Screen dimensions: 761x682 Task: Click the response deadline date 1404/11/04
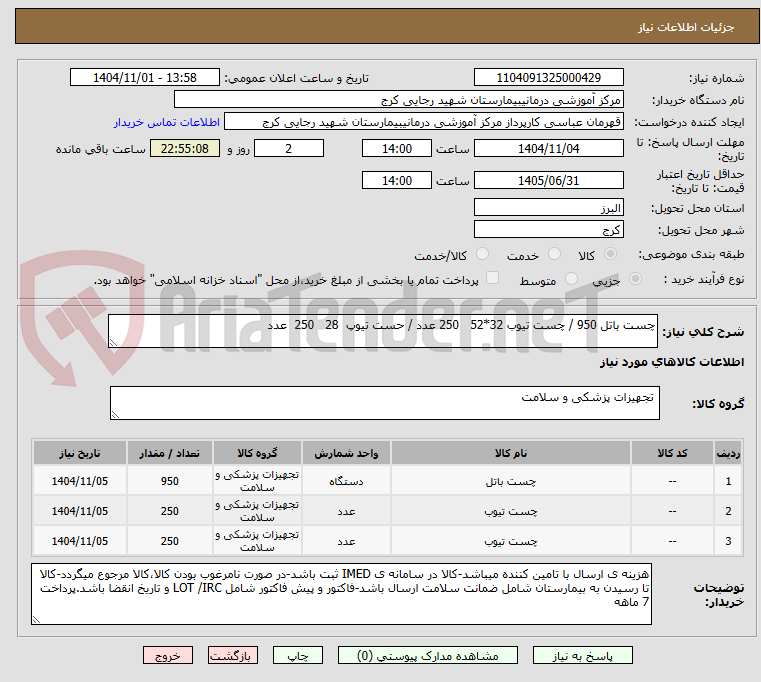click(x=548, y=149)
